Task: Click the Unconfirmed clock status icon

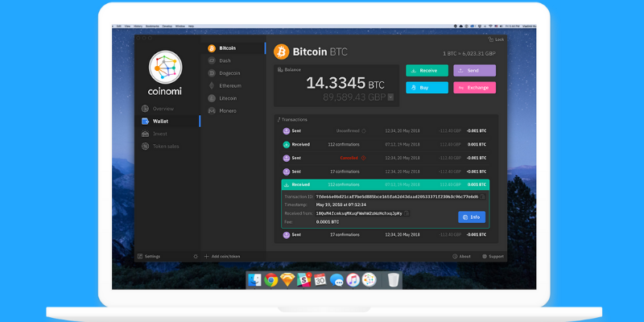Action: 364,131
